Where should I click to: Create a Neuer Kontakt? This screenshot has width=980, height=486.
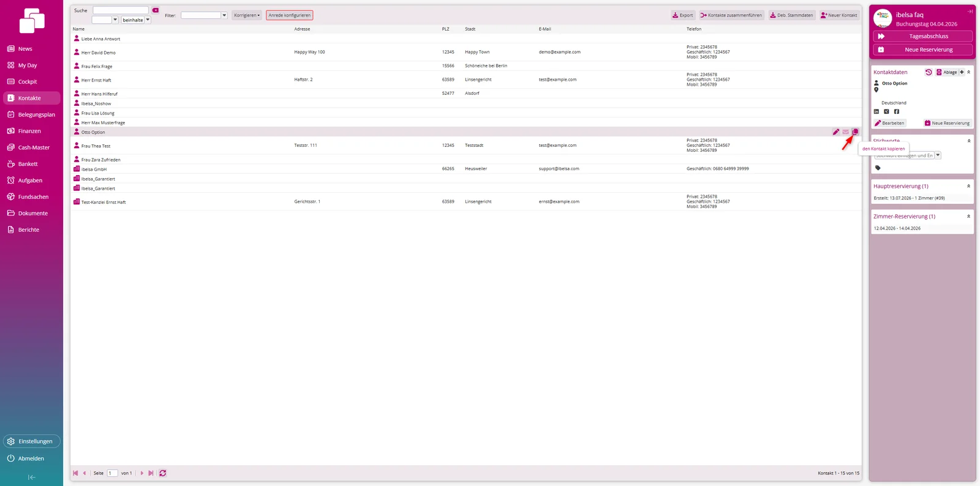(839, 15)
